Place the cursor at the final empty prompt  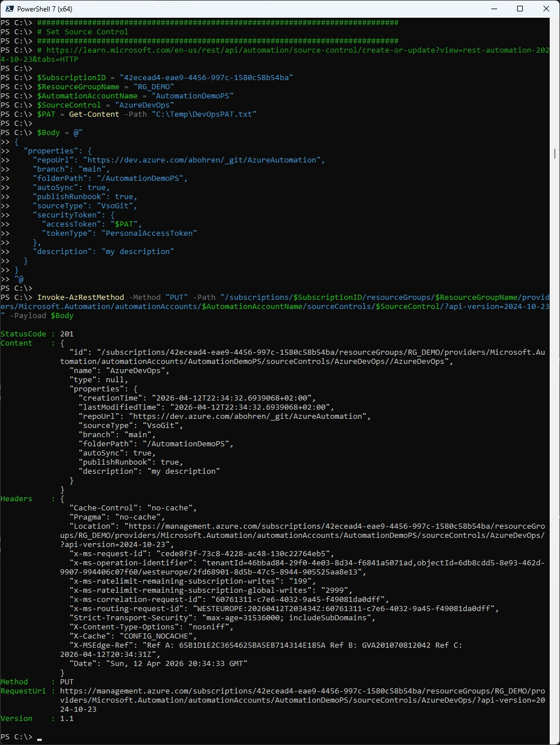coord(39,737)
